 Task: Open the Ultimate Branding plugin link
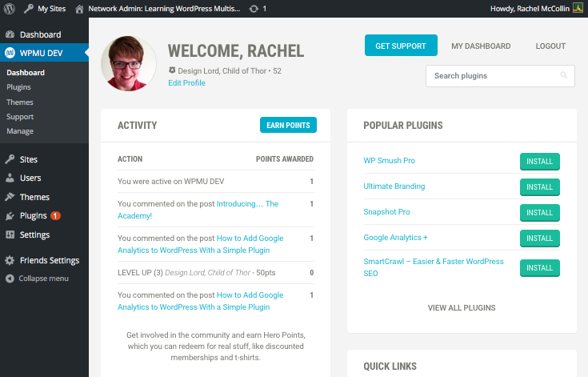click(x=394, y=186)
